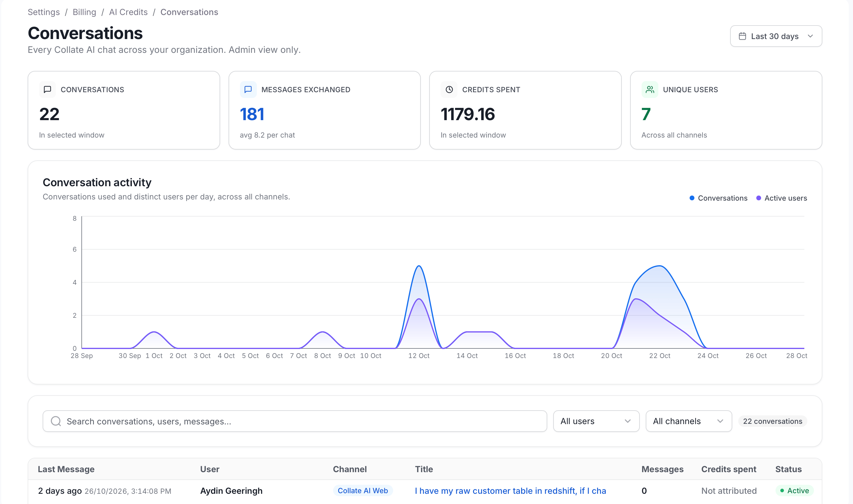
Task: Sort by Messages column header
Action: (662, 469)
